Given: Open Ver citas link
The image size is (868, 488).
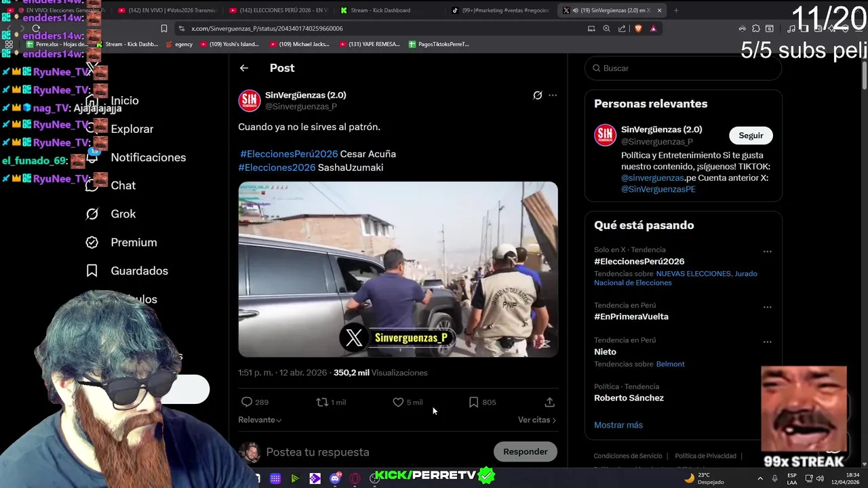Looking at the screenshot, I should tap(536, 420).
